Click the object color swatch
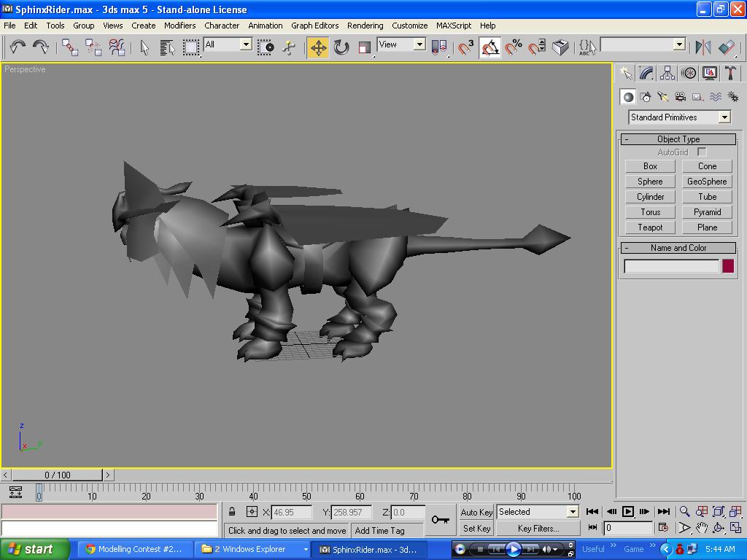 tap(728, 266)
